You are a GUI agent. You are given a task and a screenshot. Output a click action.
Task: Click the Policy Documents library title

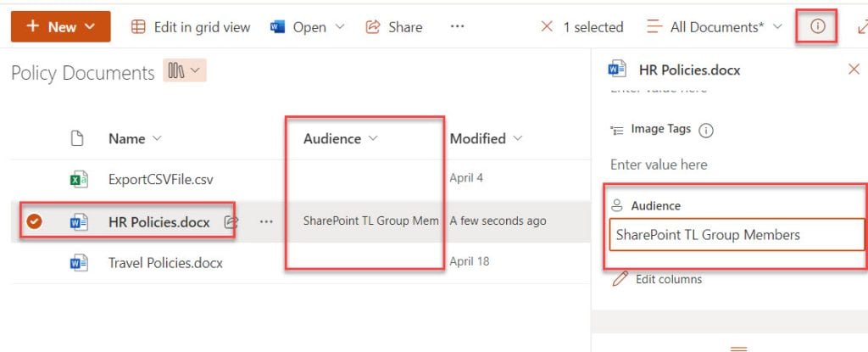point(82,73)
